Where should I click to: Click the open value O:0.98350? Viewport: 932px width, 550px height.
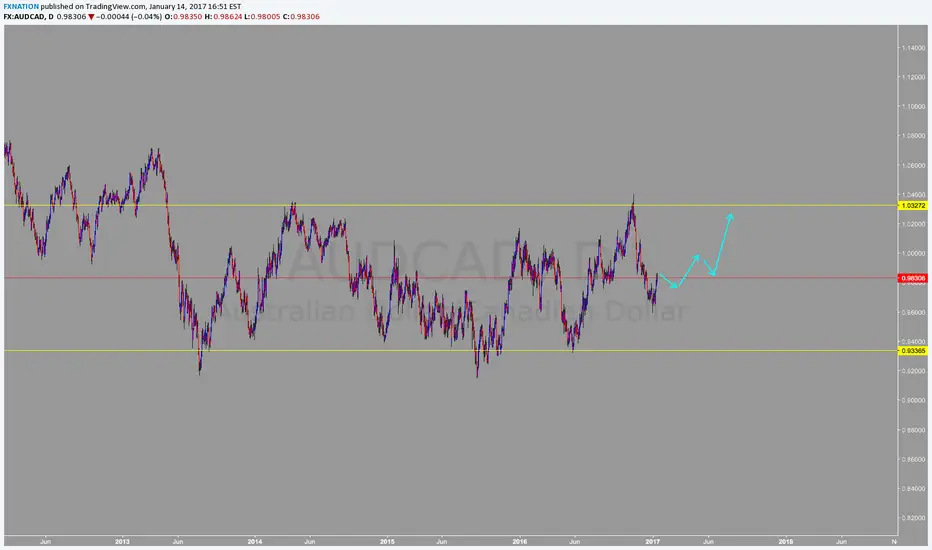pos(184,17)
